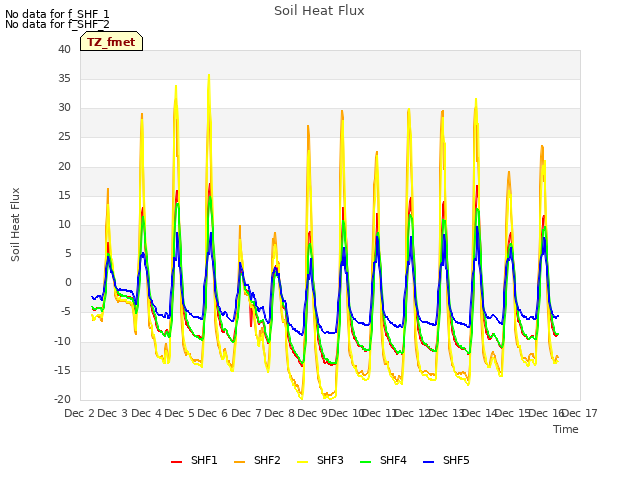Select the vertical 'Soil Heat Flux' axis label
This screenshot has height=480, width=640.
pos(15,224)
